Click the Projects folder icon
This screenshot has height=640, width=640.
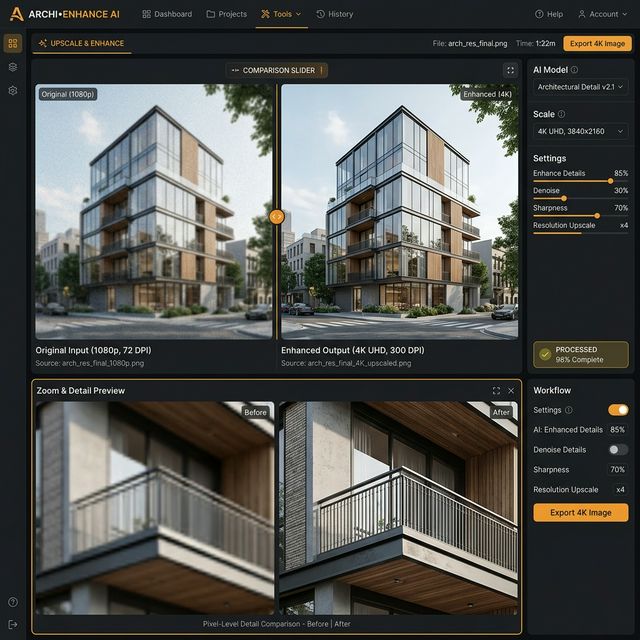[x=211, y=14]
